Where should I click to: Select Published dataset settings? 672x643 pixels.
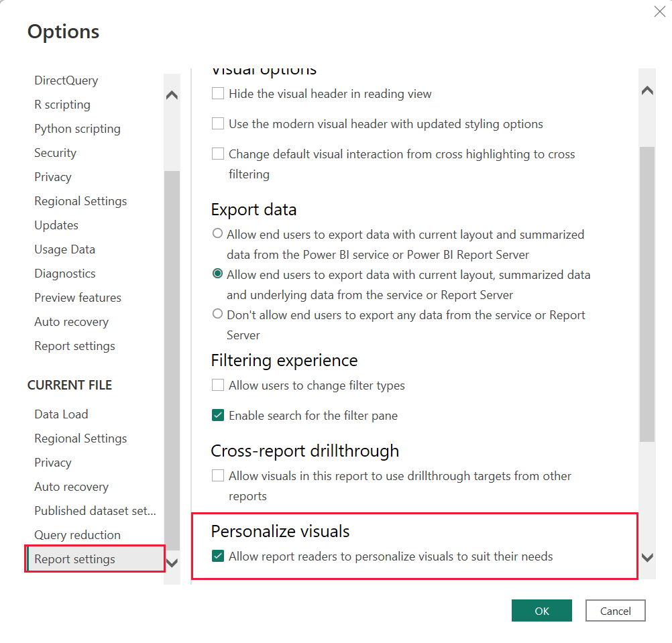95,510
